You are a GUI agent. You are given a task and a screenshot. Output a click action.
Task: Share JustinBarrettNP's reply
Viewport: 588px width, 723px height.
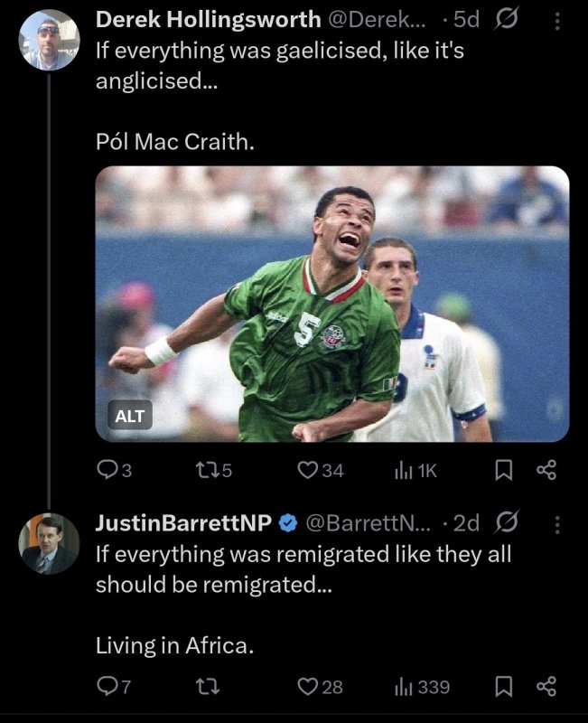coord(546,687)
